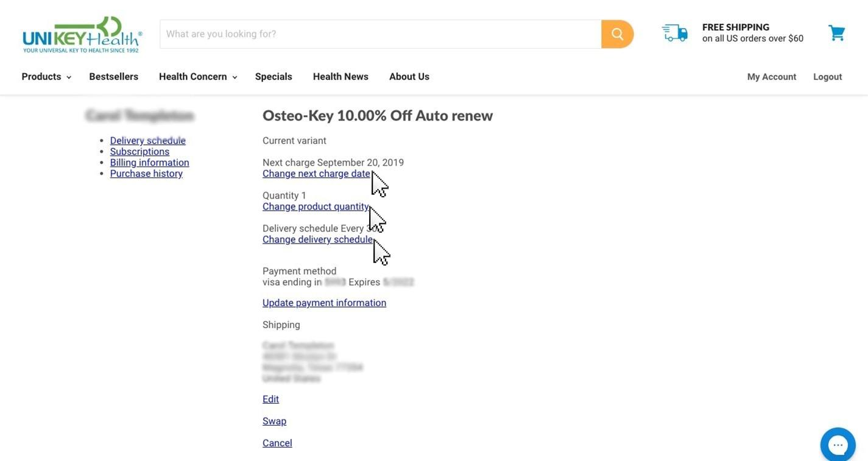The image size is (868, 461).
Task: Focus the 'What are you looking for?' search field
Action: click(381, 34)
